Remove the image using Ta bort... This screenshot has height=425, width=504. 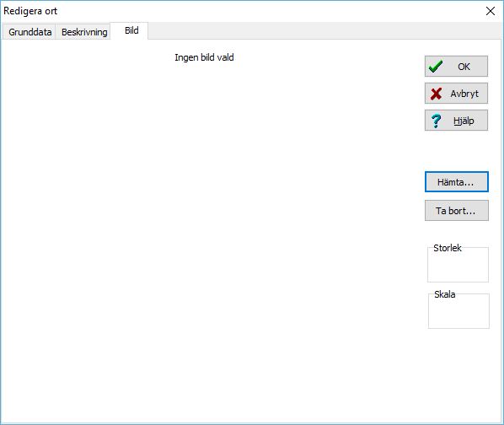[457, 211]
